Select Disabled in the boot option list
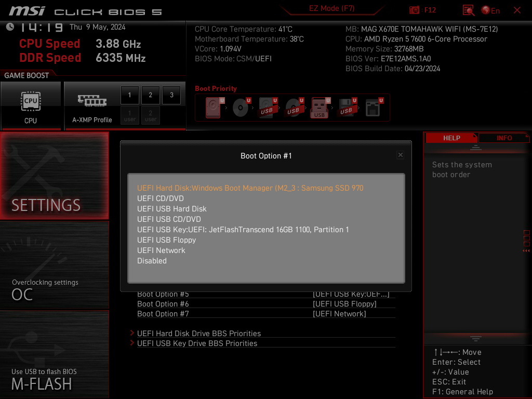Screen dimensions: 532x399 [x=152, y=261]
